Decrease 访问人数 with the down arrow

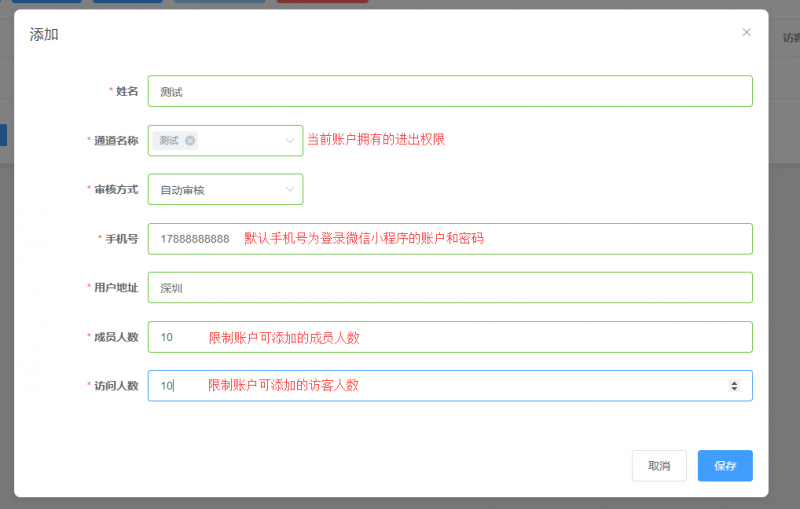pos(734,390)
